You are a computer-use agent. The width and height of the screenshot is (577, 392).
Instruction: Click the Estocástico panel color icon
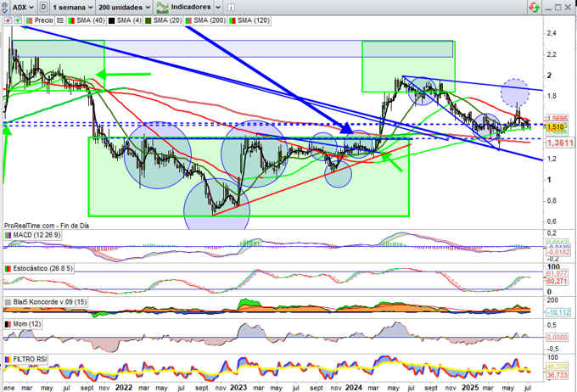point(8,269)
